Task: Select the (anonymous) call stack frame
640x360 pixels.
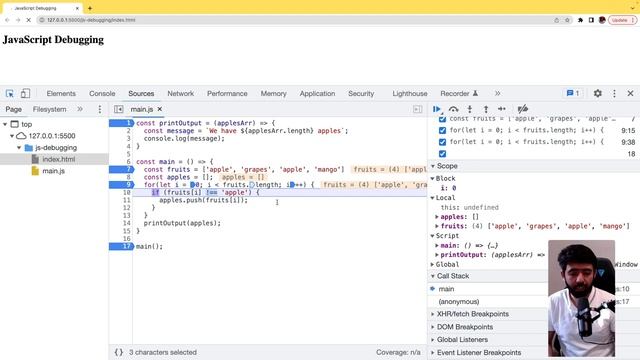Action: click(x=459, y=302)
